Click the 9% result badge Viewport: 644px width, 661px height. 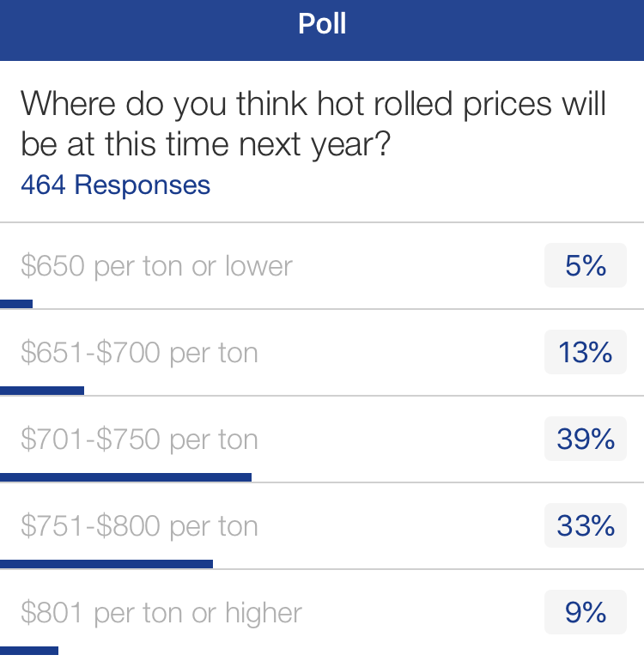point(586,613)
